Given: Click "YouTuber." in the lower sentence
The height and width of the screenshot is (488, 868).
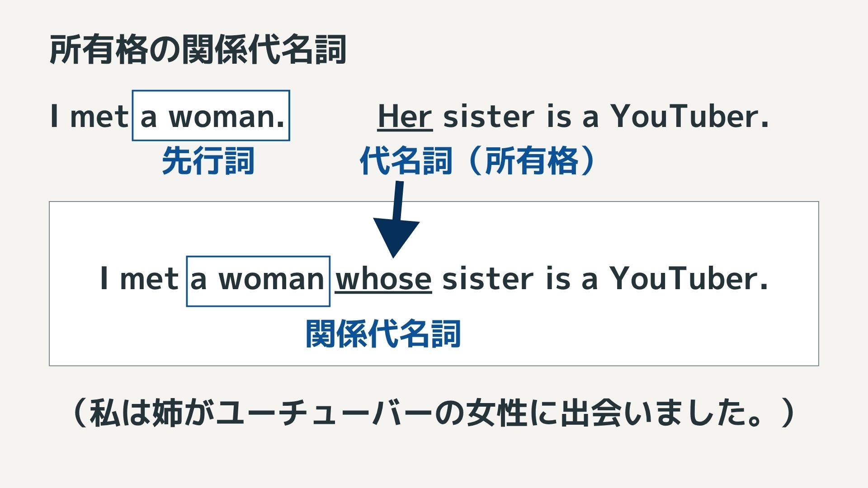Looking at the screenshot, I should point(689,279).
